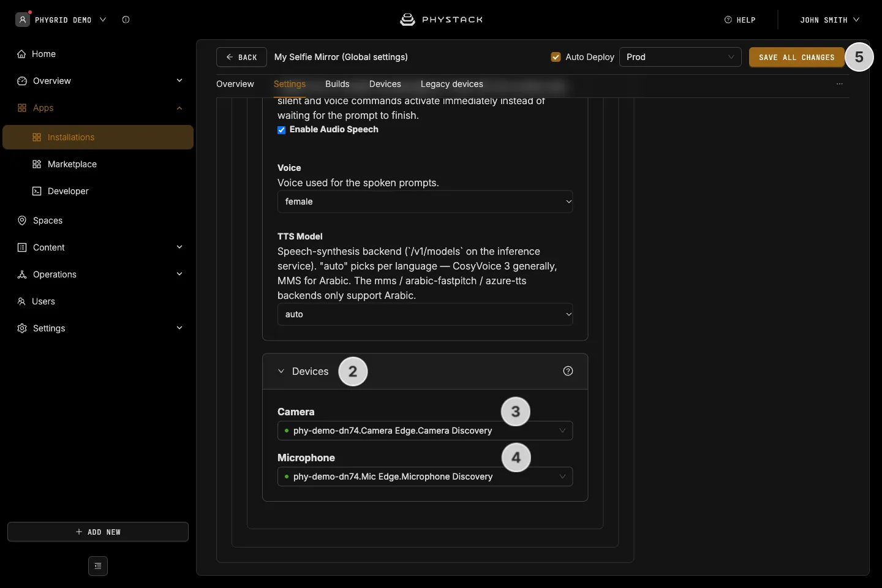Click the Spaces location pin icon
882x588 pixels.
click(x=22, y=221)
